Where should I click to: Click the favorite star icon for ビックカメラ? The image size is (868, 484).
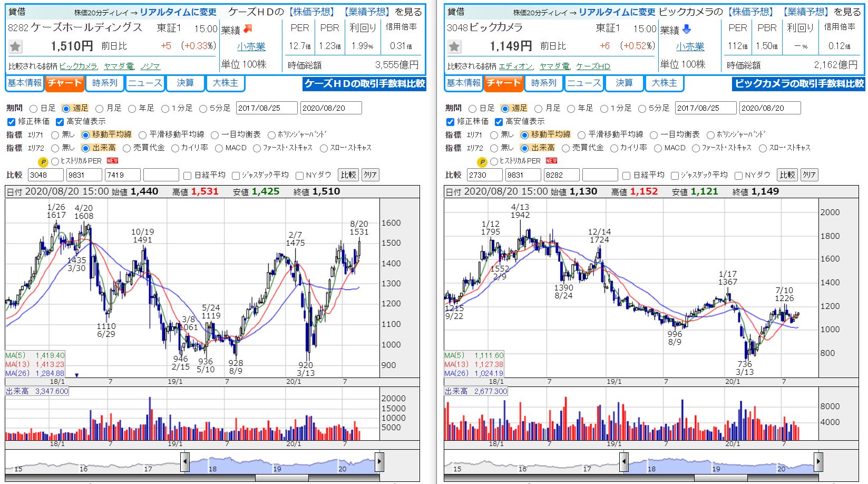tap(454, 46)
